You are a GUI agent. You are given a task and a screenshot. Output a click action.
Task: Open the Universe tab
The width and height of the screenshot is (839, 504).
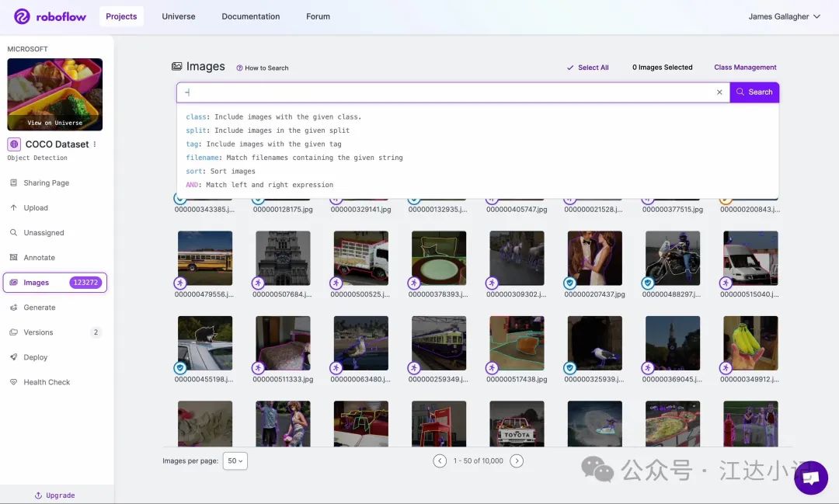179,16
